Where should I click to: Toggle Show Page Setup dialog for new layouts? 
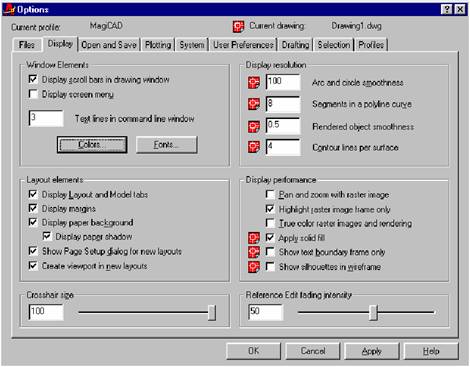(x=33, y=251)
